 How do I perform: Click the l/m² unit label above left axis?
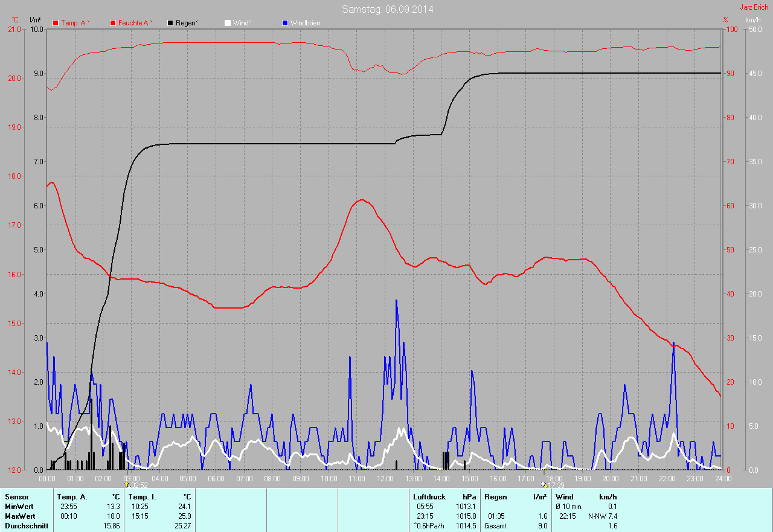(x=35, y=20)
